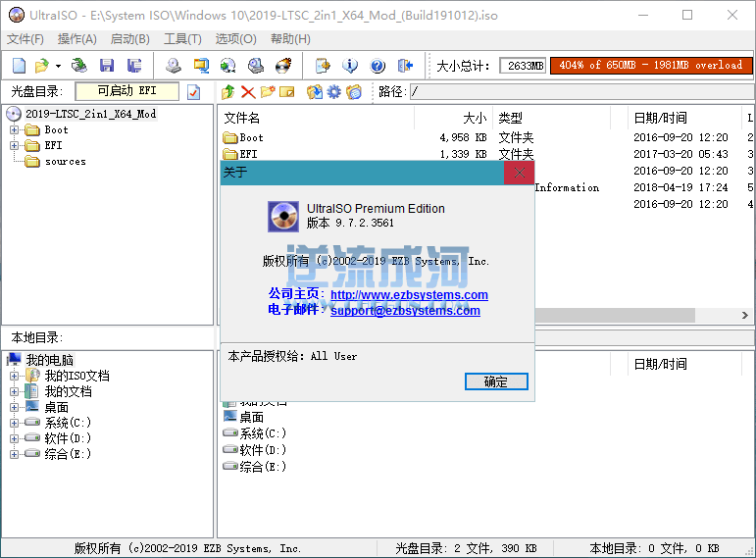The height and width of the screenshot is (558, 756).
Task: Select 桌面 in local file list pane
Action: click(251, 417)
